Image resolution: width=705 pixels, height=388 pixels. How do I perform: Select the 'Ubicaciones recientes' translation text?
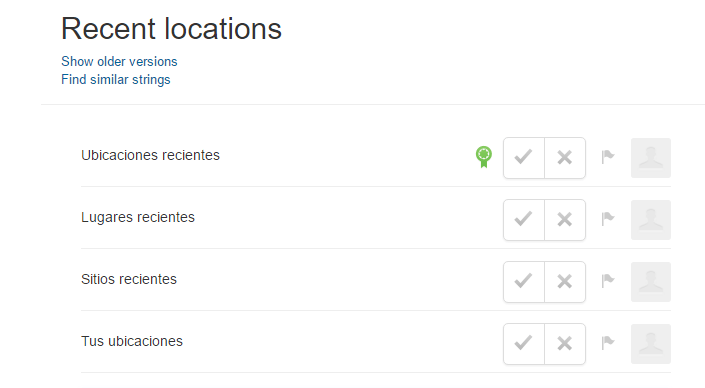tap(150, 155)
